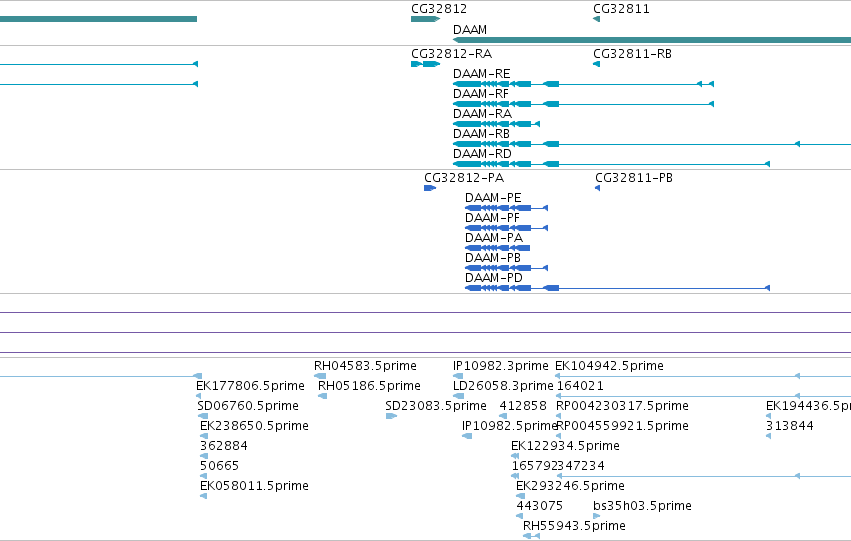Click the DAAM-PF protein label
The width and height of the screenshot is (851, 541).
click(x=492, y=218)
